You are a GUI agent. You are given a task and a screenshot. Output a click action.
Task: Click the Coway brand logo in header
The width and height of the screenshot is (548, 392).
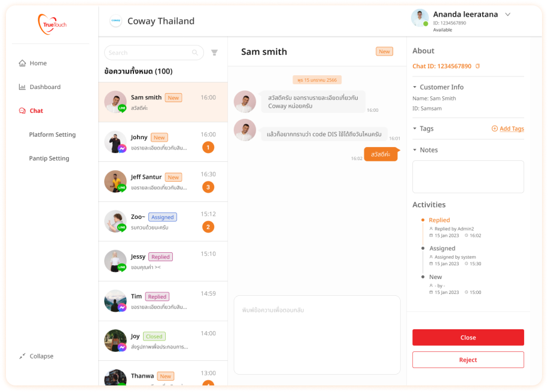pyautogui.click(x=115, y=21)
